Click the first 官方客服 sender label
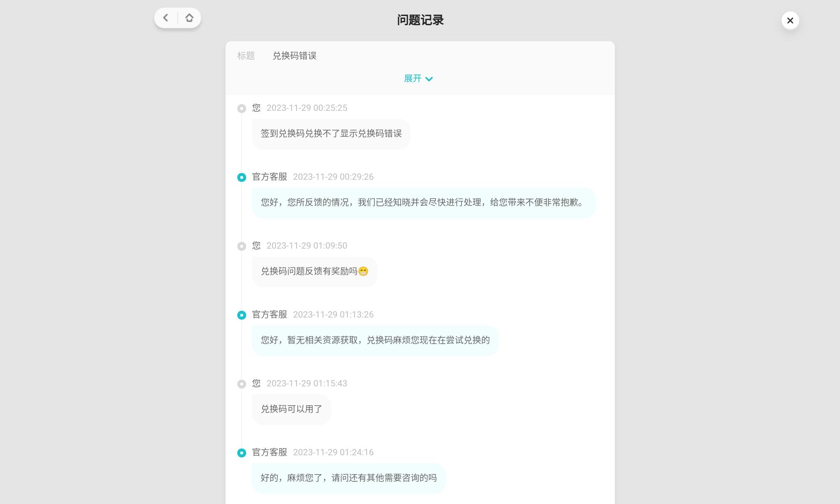 [x=269, y=177]
